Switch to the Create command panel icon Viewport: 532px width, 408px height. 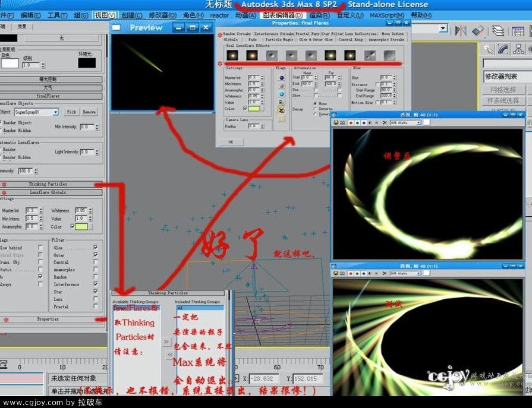[488, 49]
